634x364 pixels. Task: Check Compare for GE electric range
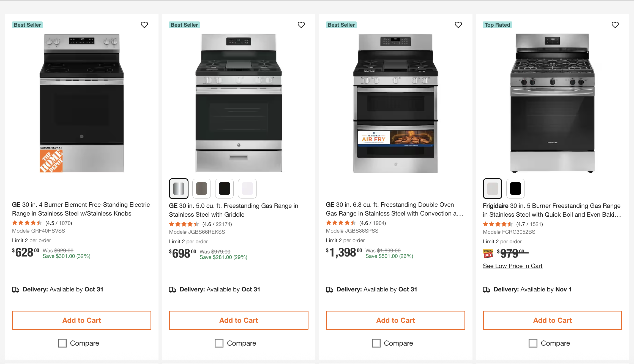coord(62,343)
